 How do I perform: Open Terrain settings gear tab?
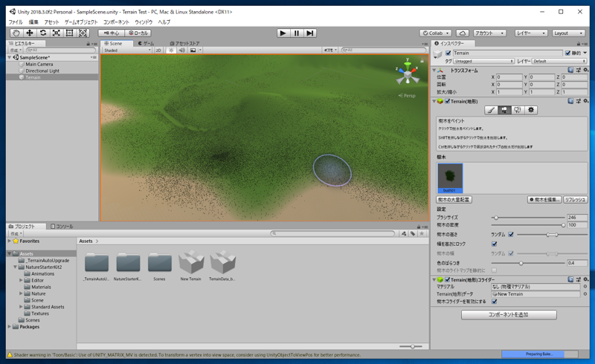[531, 110]
